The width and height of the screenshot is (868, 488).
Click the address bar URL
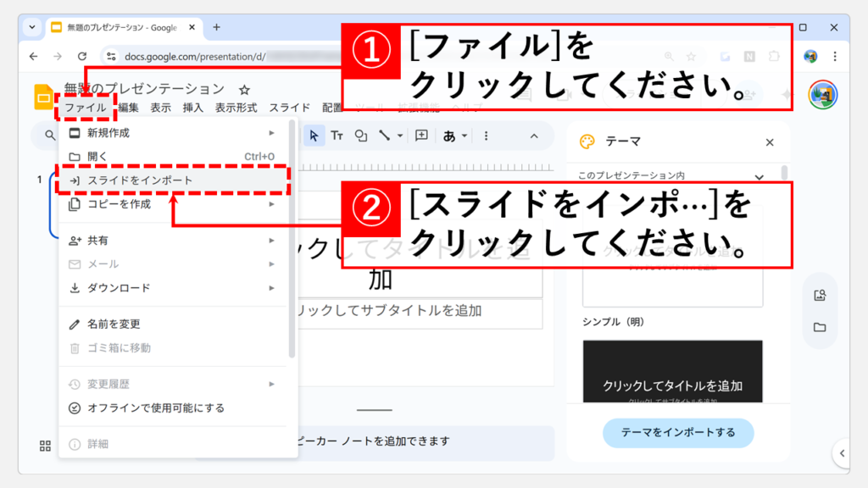[194, 57]
